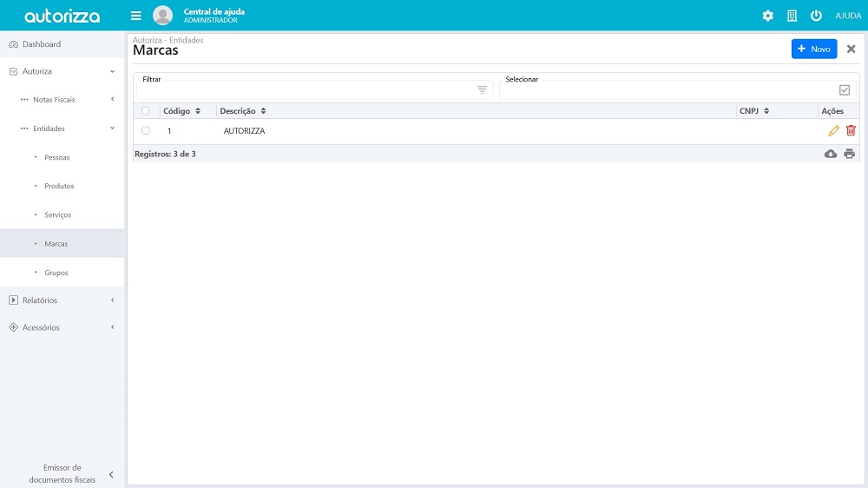Delete AUTORIZZA row with trash icon
Image resolution: width=868 pixels, height=488 pixels.
851,131
